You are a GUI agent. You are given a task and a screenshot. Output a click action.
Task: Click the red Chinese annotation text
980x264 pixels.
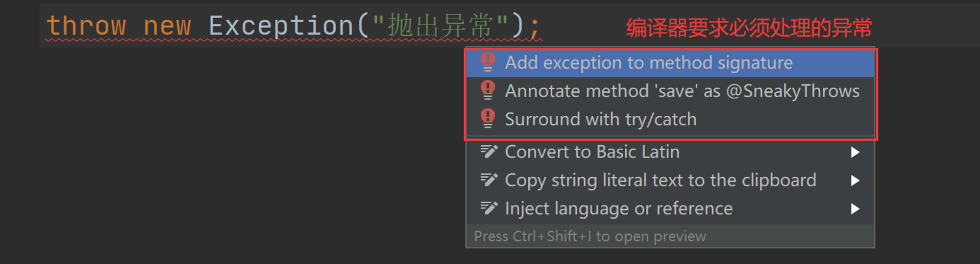coord(749,28)
